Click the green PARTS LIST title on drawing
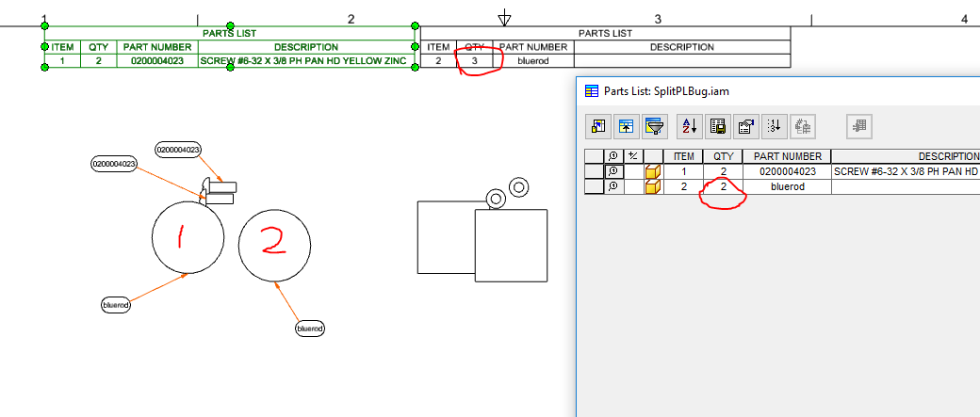This screenshot has width=980, height=417. (x=229, y=33)
